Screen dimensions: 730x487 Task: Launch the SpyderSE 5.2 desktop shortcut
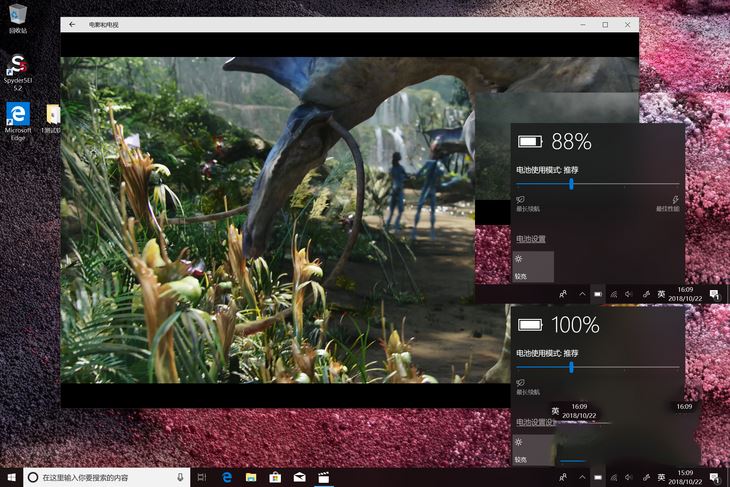(18, 72)
